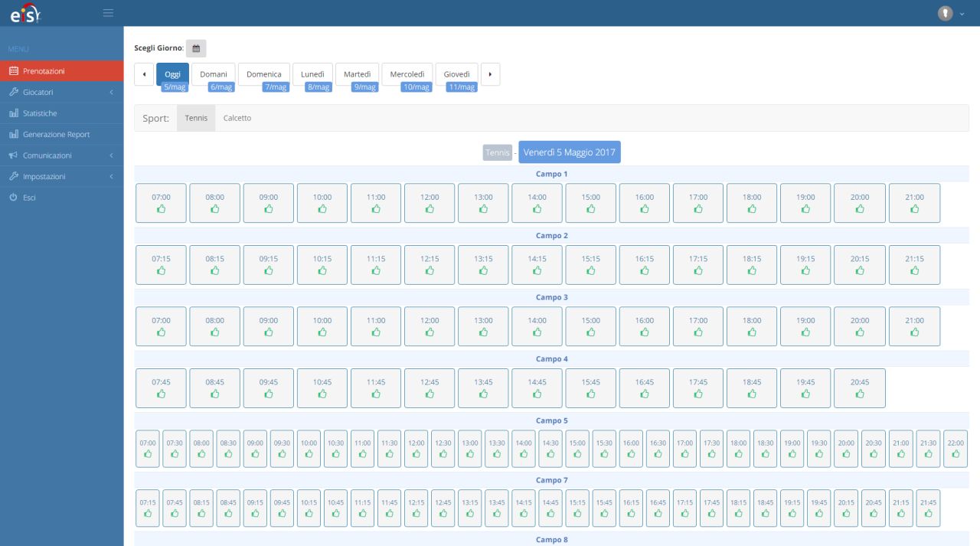980x546 pixels.
Task: Select the Domani day button
Action: click(214, 74)
